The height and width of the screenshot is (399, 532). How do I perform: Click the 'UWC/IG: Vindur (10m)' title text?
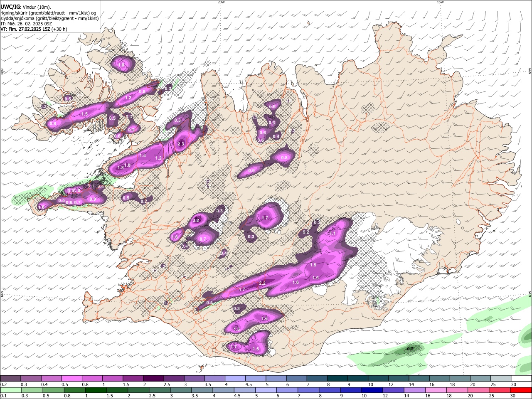coord(26,7)
